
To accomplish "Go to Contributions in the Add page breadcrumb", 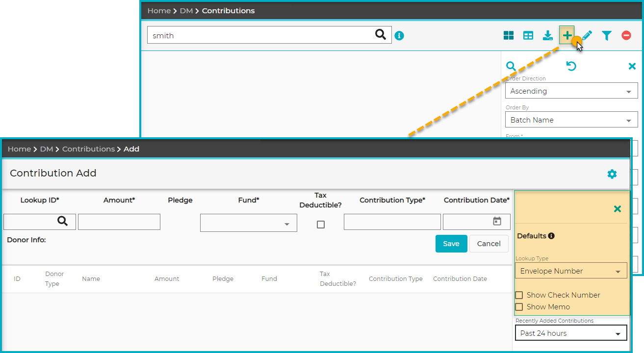I will [88, 149].
